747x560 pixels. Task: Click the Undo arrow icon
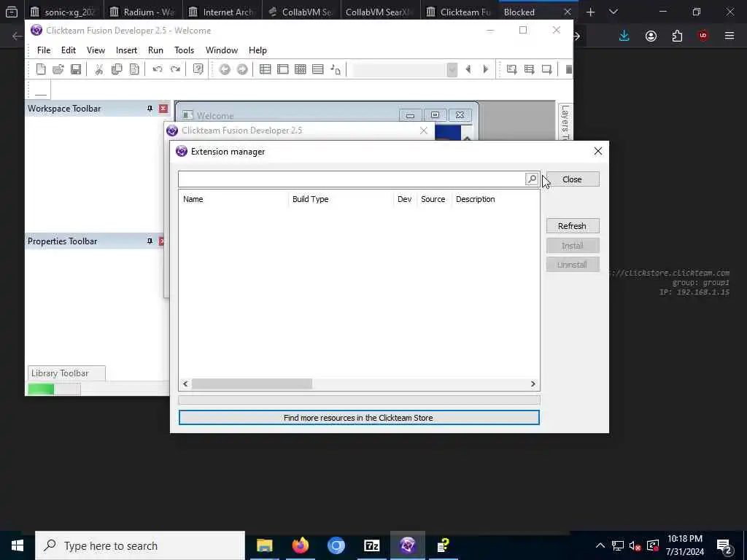coord(158,69)
